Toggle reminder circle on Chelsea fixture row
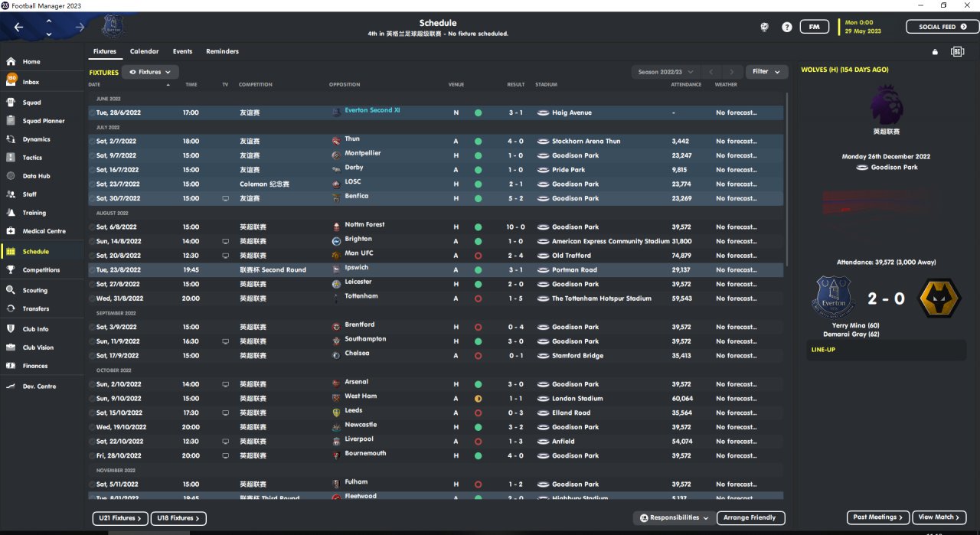 pyautogui.click(x=92, y=356)
